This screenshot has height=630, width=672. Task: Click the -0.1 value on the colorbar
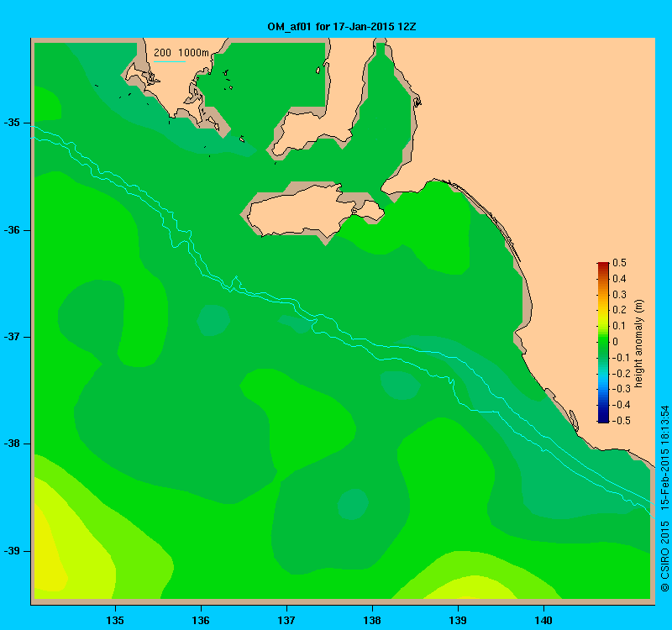point(620,358)
